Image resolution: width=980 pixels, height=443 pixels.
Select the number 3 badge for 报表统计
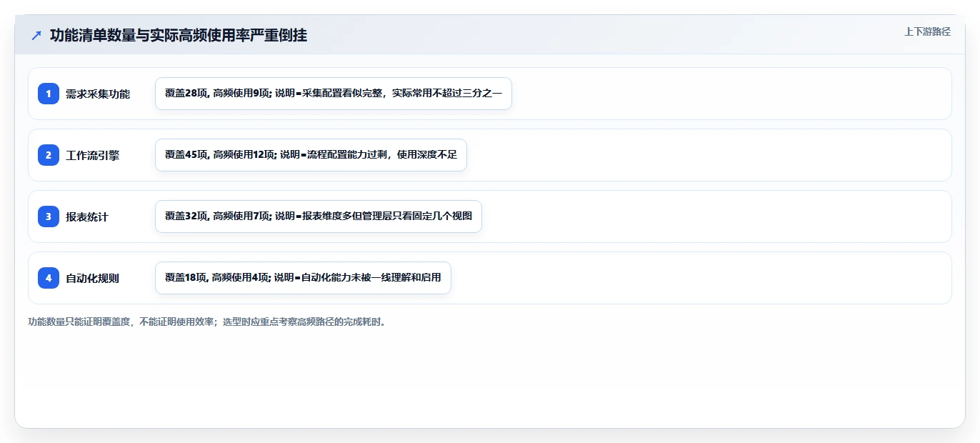coord(49,216)
